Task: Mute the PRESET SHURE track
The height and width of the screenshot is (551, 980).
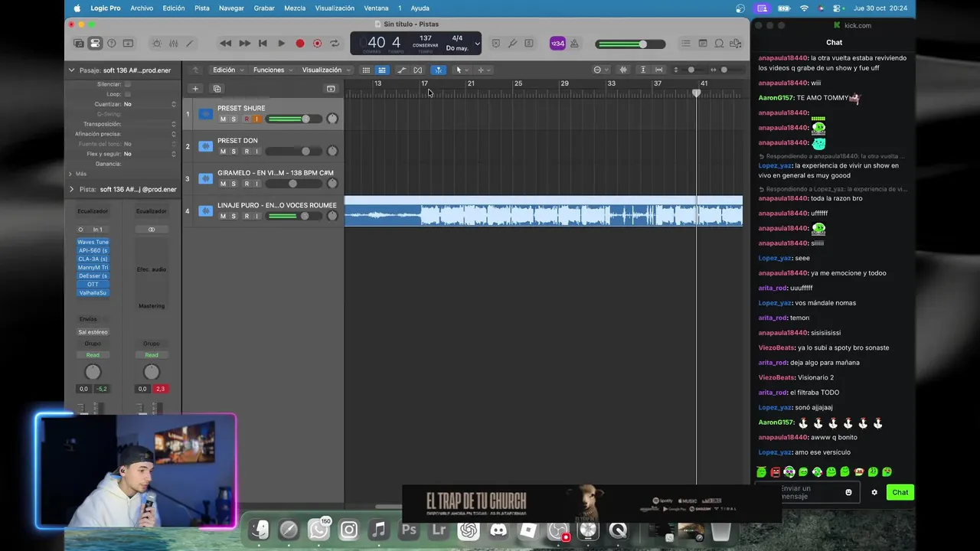Action: [x=223, y=119]
